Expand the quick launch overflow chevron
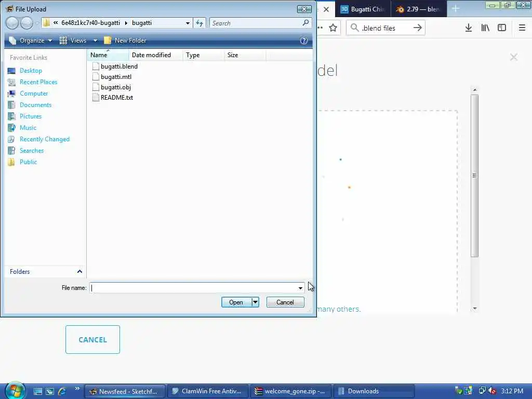This screenshot has height=399, width=532. 77,389
